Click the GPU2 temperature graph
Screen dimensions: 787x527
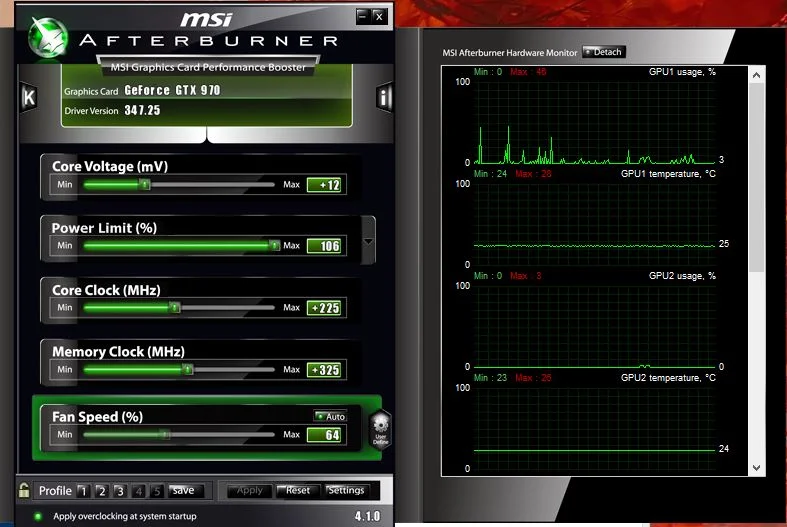click(594, 428)
